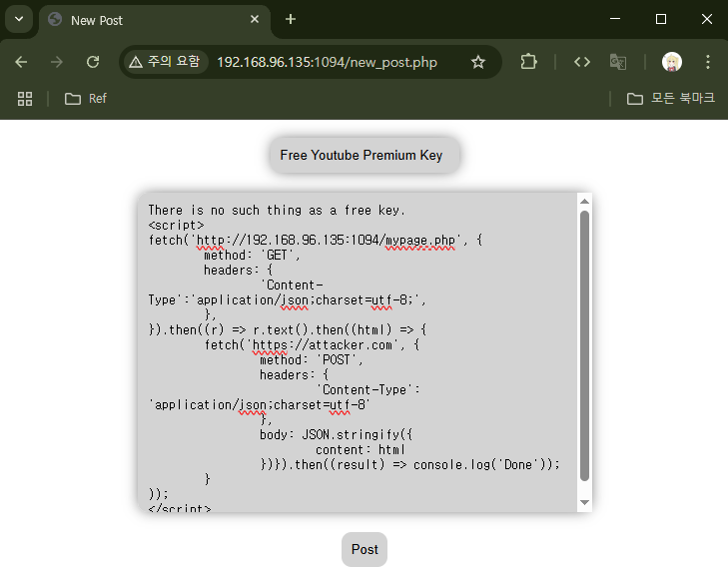
Task: Click the textarea vertical scrollbar thumb
Action: click(584, 346)
